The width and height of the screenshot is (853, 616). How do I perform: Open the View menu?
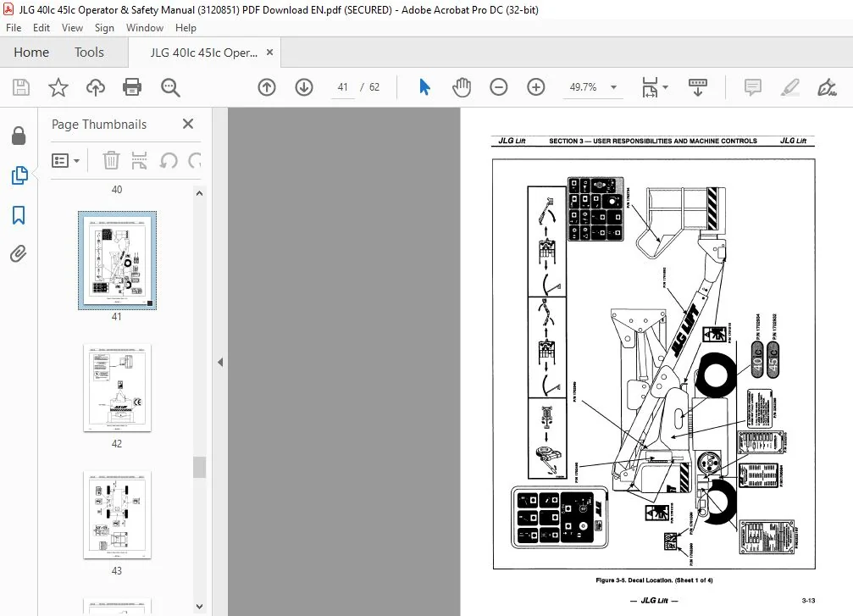pyautogui.click(x=72, y=28)
